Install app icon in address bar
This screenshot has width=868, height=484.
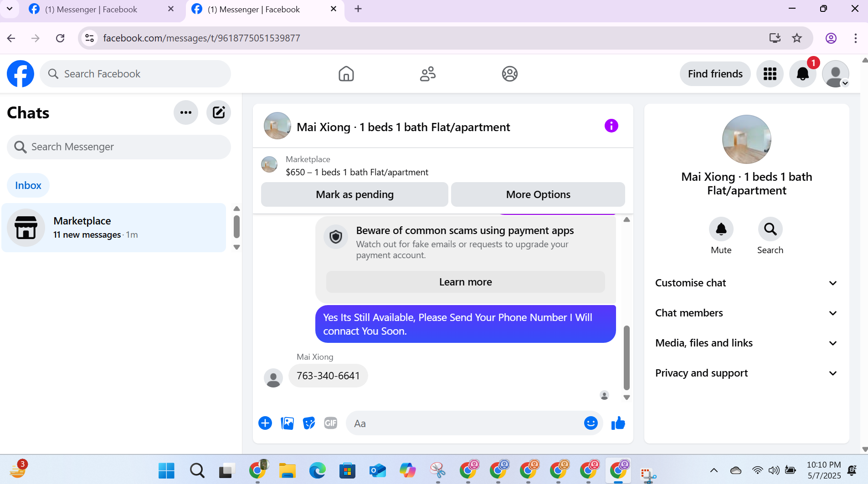(775, 38)
